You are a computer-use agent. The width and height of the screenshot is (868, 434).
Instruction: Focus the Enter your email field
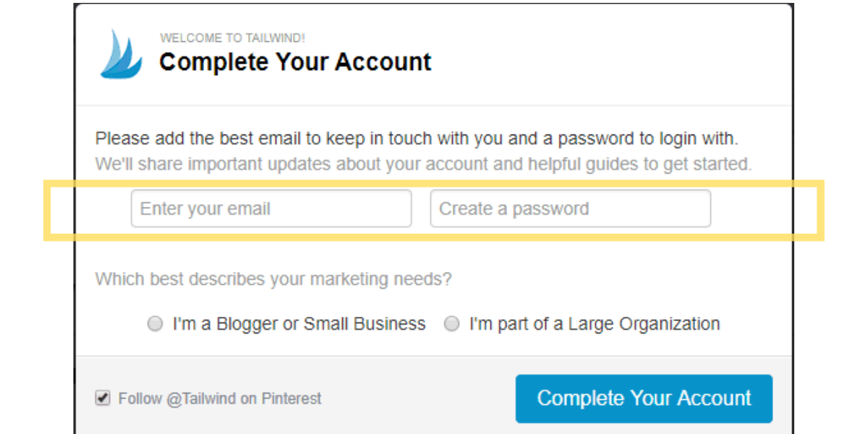[271, 209]
